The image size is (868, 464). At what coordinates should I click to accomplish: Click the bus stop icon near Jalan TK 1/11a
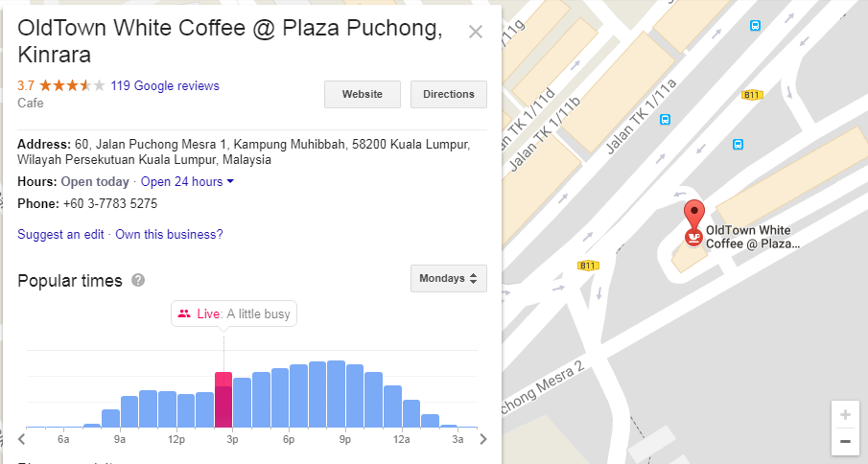click(x=666, y=120)
